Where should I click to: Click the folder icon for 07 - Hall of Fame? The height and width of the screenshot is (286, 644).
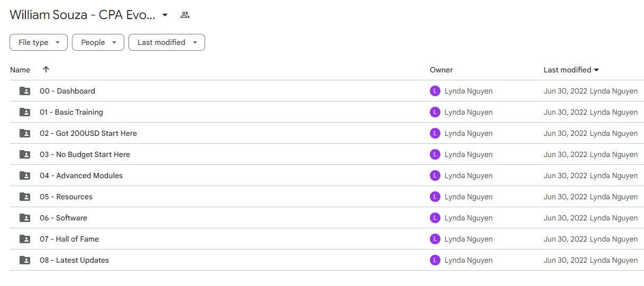click(25, 239)
